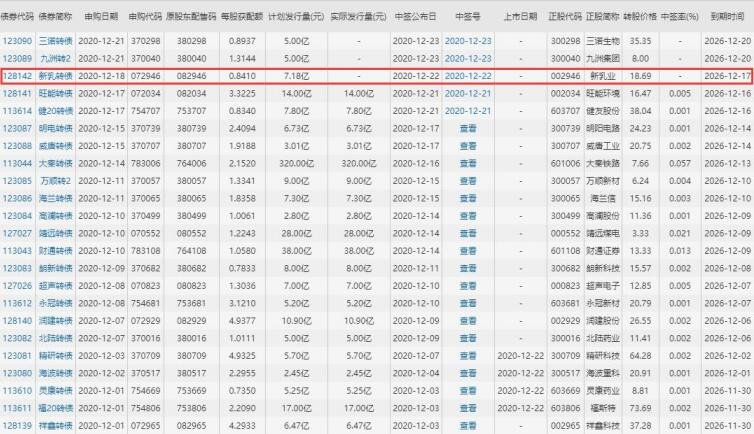Open bond code link 123090
The image size is (754, 434).
pyautogui.click(x=17, y=41)
